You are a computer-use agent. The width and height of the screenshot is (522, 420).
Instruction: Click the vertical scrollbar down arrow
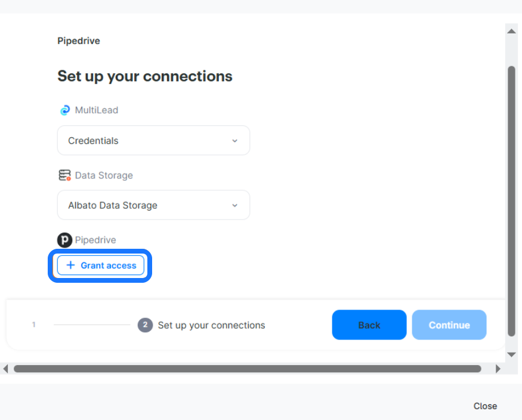point(511,354)
